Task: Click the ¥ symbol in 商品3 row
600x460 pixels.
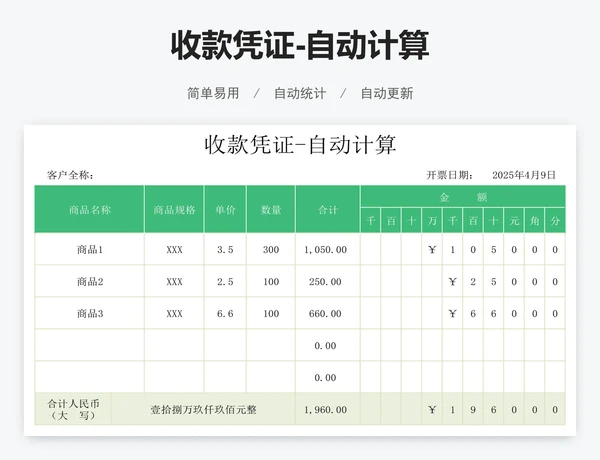Action: pos(452,314)
